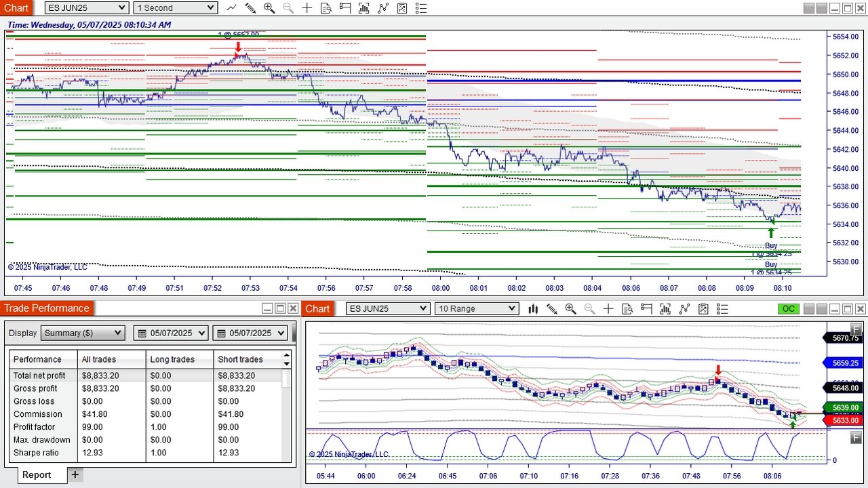Click the second link button in the 10 Range chart

(x=821, y=309)
